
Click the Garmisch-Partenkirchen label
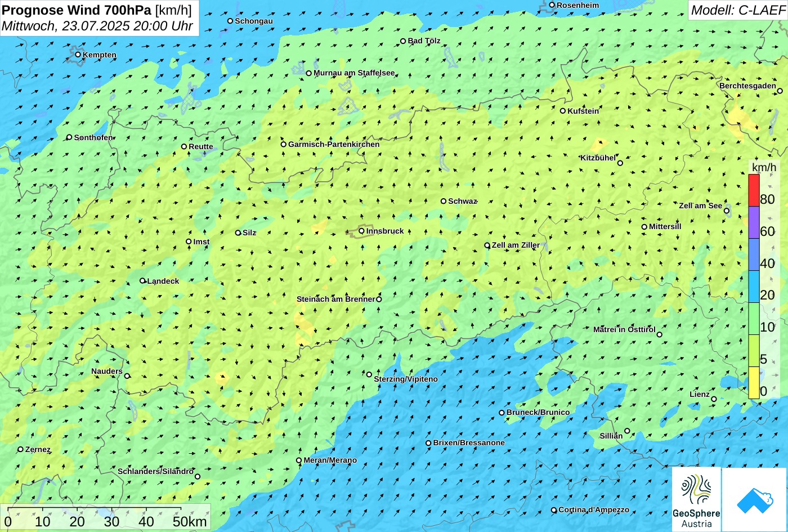pyautogui.click(x=334, y=145)
